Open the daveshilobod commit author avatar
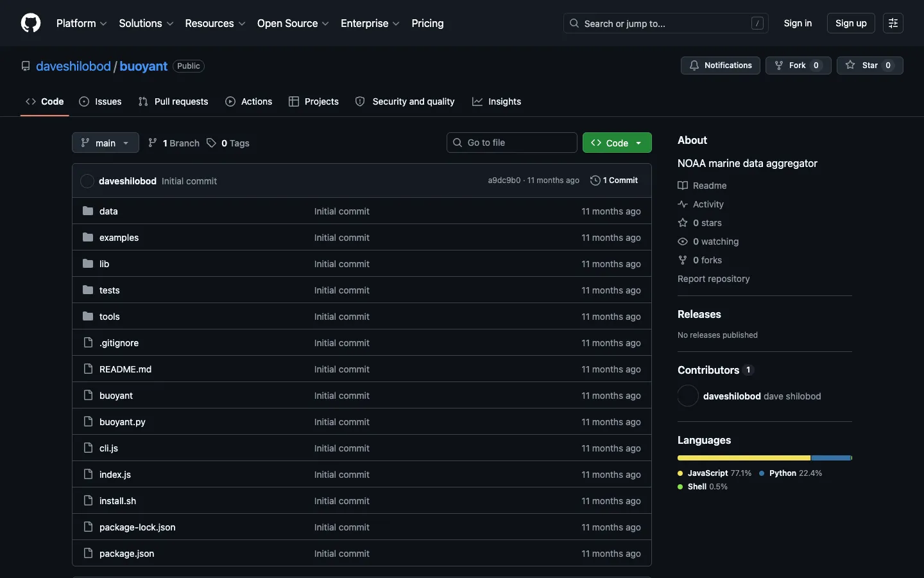 click(87, 181)
